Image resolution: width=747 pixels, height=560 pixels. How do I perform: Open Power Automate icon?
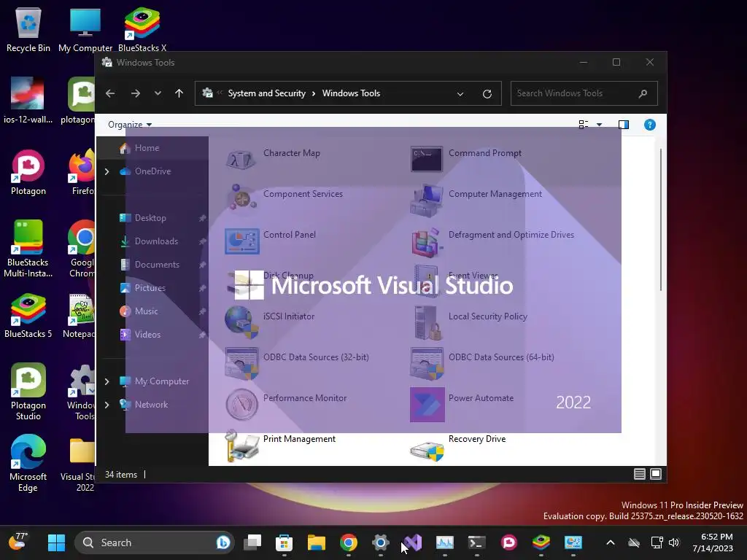coord(427,404)
